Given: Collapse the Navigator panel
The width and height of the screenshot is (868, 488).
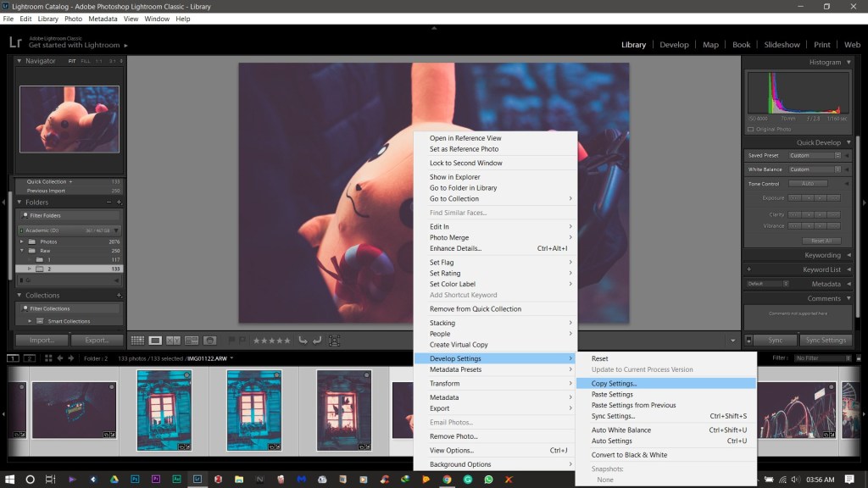Looking at the screenshot, I should click(19, 61).
